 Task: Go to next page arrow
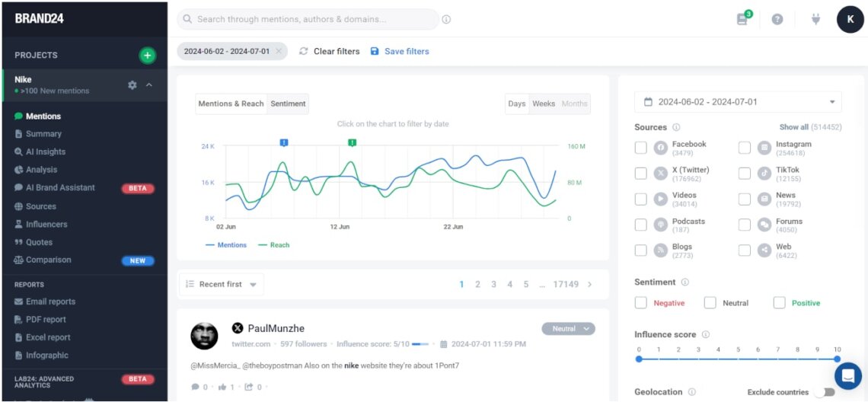click(x=589, y=284)
